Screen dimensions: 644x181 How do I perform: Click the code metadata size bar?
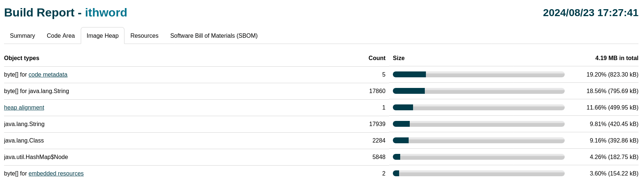click(478, 74)
